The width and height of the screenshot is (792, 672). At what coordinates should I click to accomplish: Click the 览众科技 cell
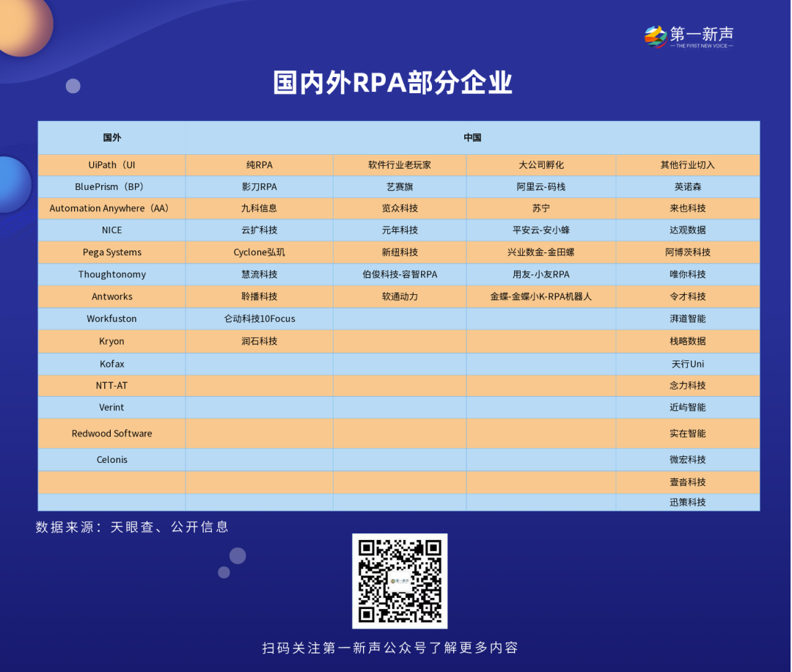pyautogui.click(x=400, y=208)
